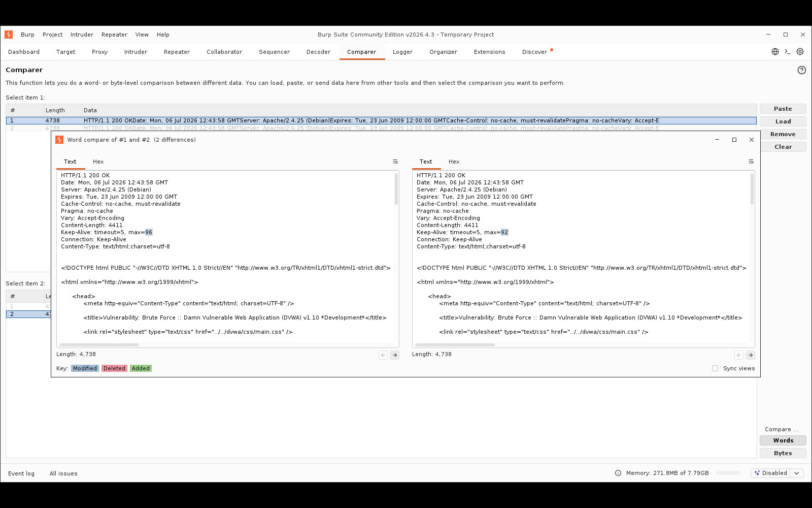Open All issues panel
The image size is (812, 508).
point(63,473)
